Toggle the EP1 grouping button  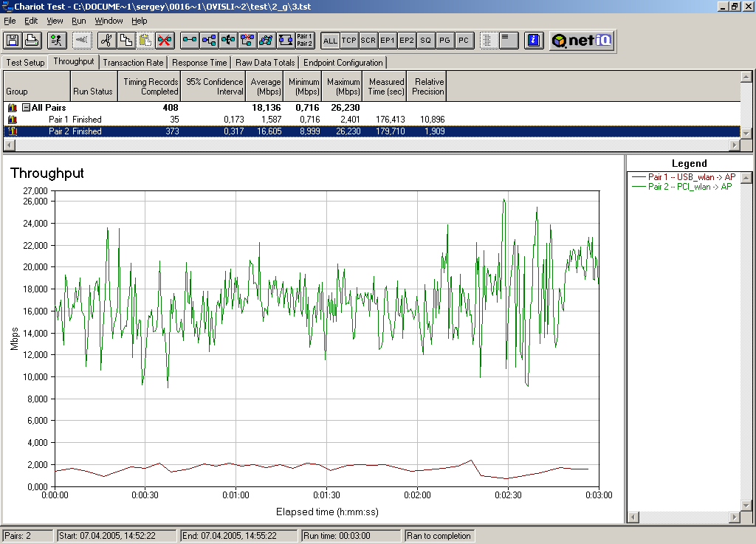click(x=388, y=41)
